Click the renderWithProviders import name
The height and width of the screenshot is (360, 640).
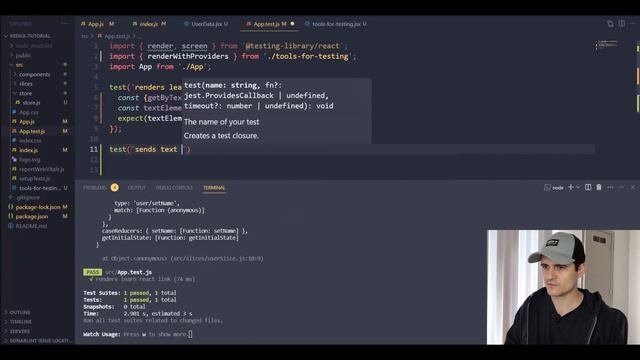click(x=188, y=56)
